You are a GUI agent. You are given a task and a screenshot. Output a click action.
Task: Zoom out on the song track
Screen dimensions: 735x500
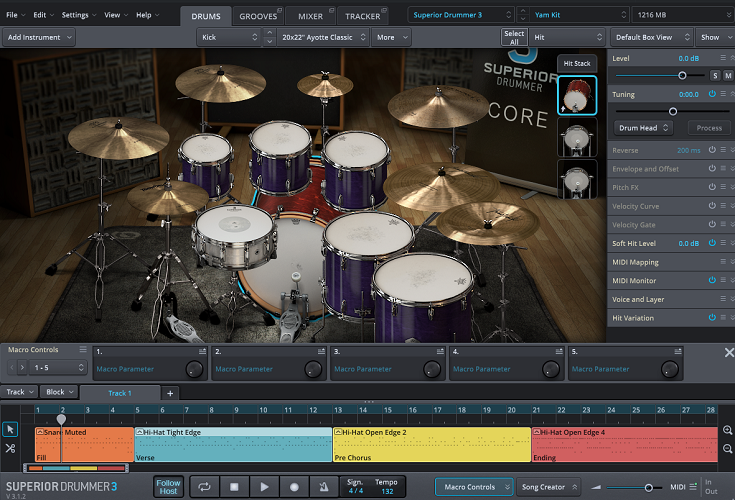coord(728,449)
